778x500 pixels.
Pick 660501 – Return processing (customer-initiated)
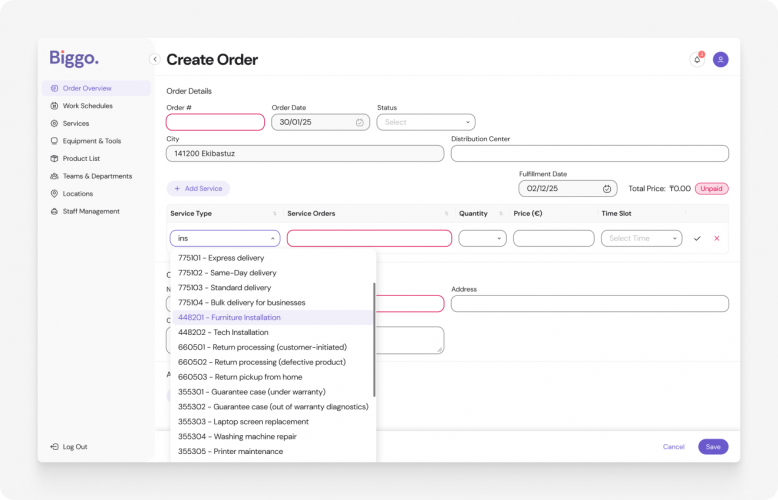(x=272, y=348)
